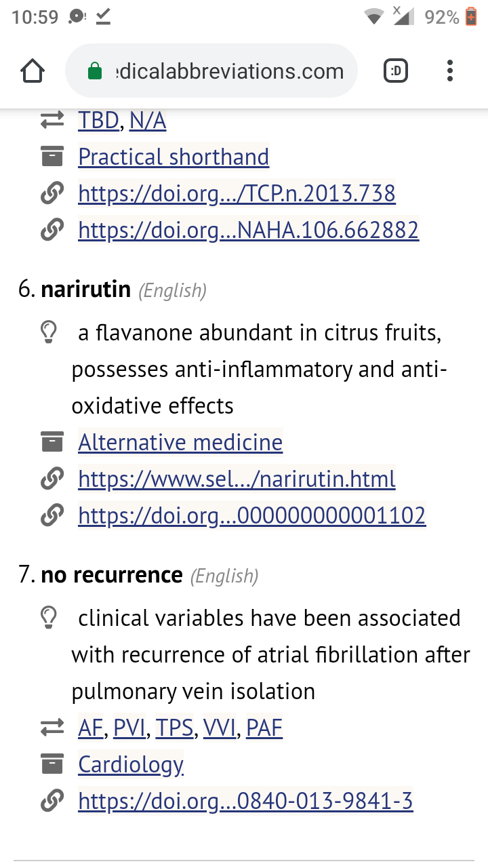The height and width of the screenshot is (868, 488).
Task: Follow the TCP.n.2013.738 doi link
Action: pyautogui.click(x=237, y=194)
